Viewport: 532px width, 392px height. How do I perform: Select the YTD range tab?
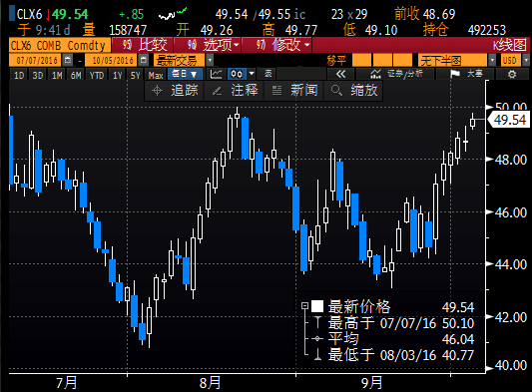pyautogui.click(x=97, y=75)
